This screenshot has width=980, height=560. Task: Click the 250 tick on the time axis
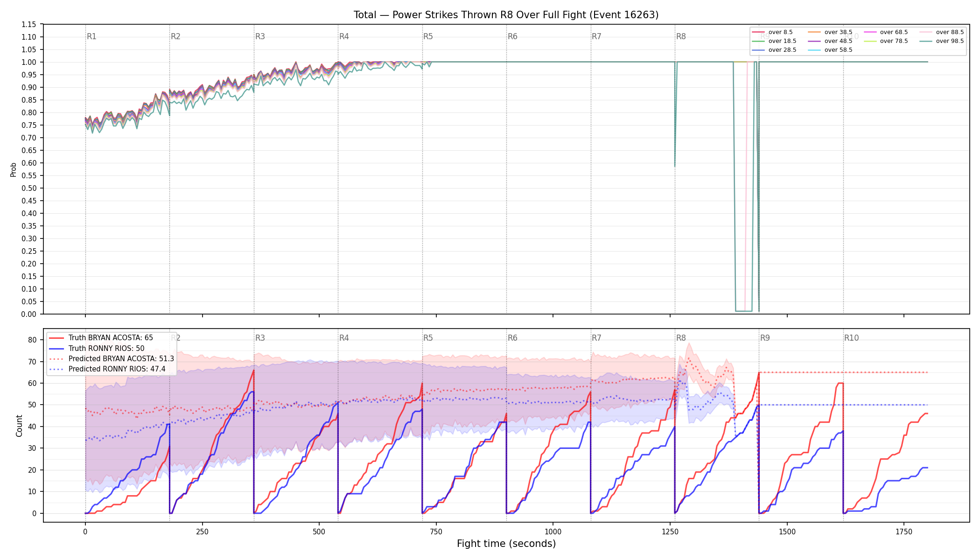pos(202,532)
